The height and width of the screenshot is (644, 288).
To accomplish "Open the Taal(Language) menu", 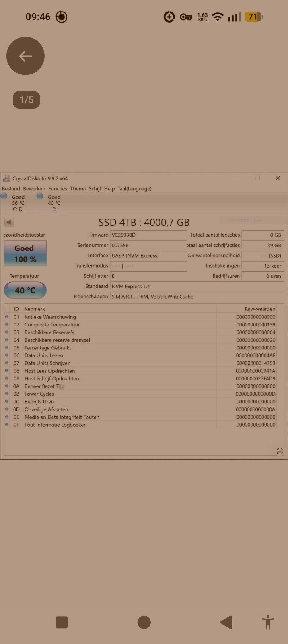I will [x=135, y=189].
